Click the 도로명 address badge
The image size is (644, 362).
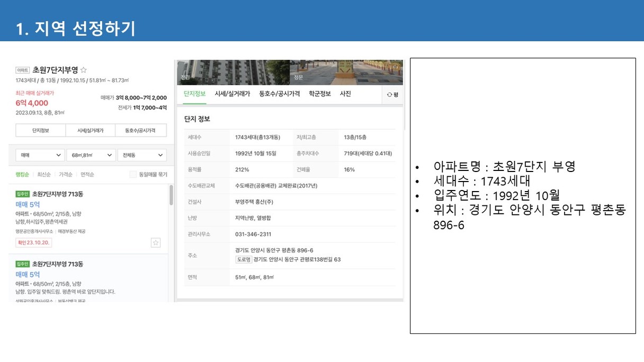(244, 259)
